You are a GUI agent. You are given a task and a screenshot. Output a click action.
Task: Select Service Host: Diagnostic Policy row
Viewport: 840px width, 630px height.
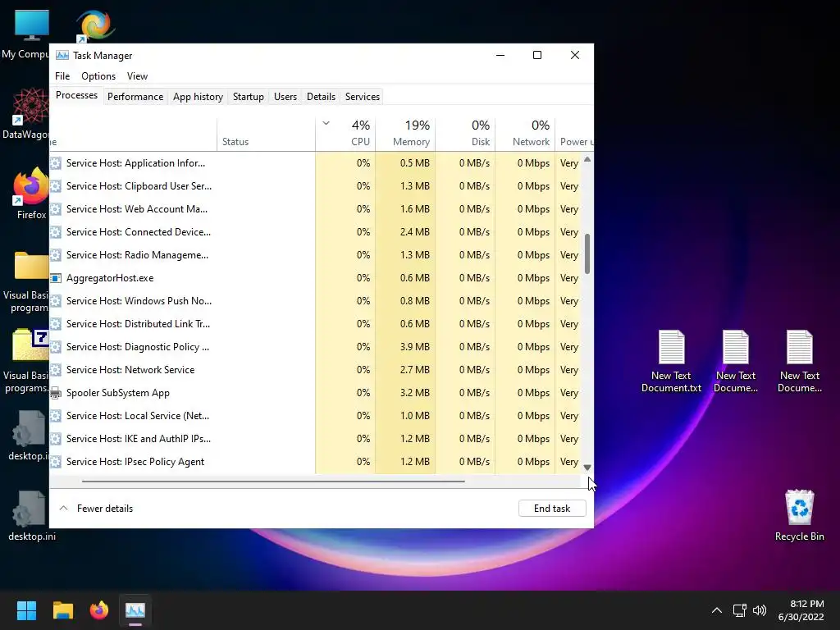[x=315, y=347]
